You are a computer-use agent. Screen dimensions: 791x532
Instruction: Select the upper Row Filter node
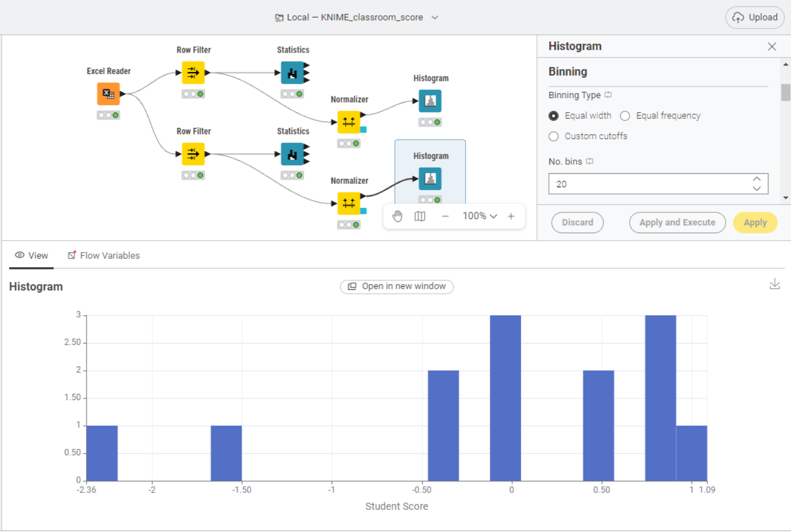tap(193, 72)
